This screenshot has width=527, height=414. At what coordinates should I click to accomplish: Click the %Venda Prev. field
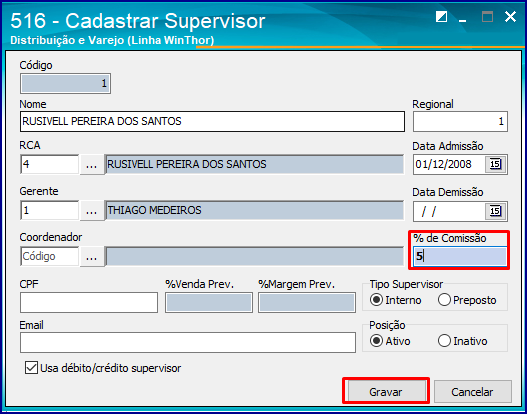click(209, 302)
